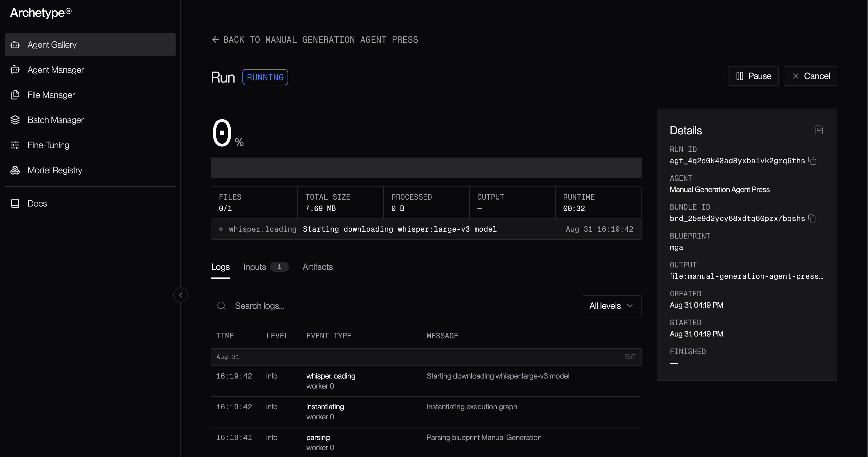This screenshot has width=868, height=457.
Task: Click the Aug 31 date group row
Action: pos(426,357)
